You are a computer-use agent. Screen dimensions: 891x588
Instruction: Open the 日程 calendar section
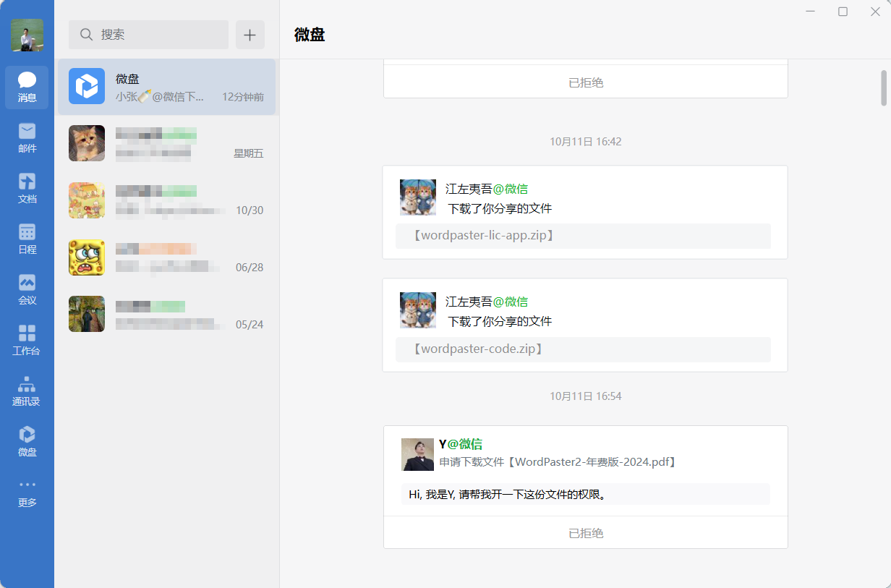pyautogui.click(x=27, y=239)
